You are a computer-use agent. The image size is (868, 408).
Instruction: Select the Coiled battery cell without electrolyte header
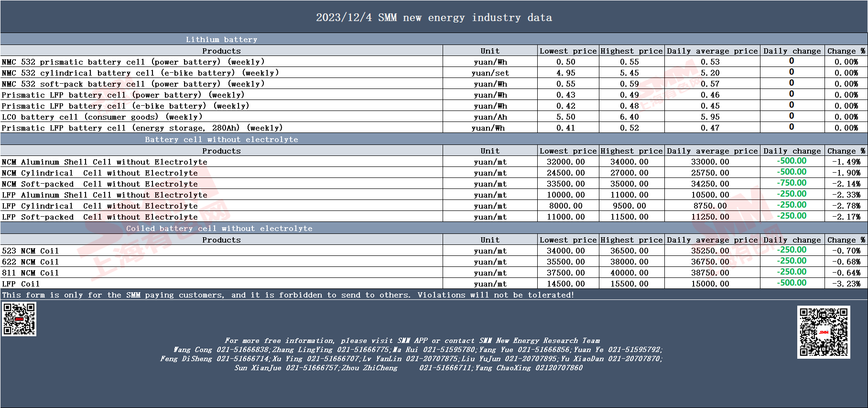(219, 229)
